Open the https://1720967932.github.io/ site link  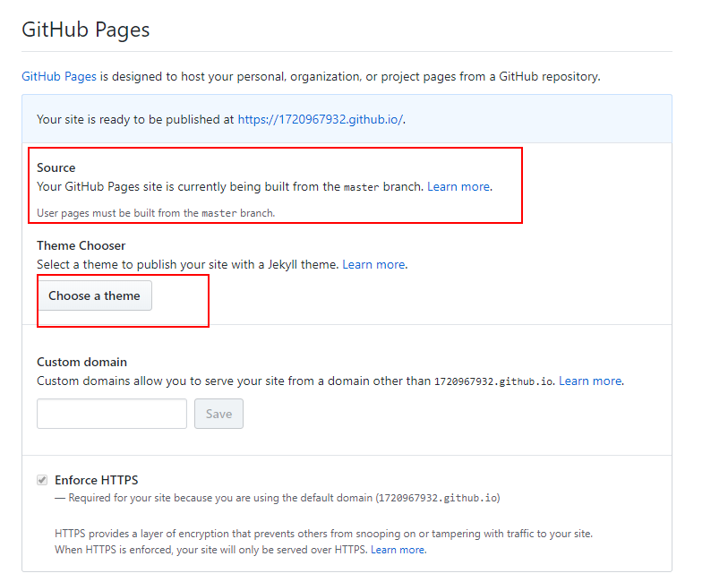pyautogui.click(x=320, y=119)
